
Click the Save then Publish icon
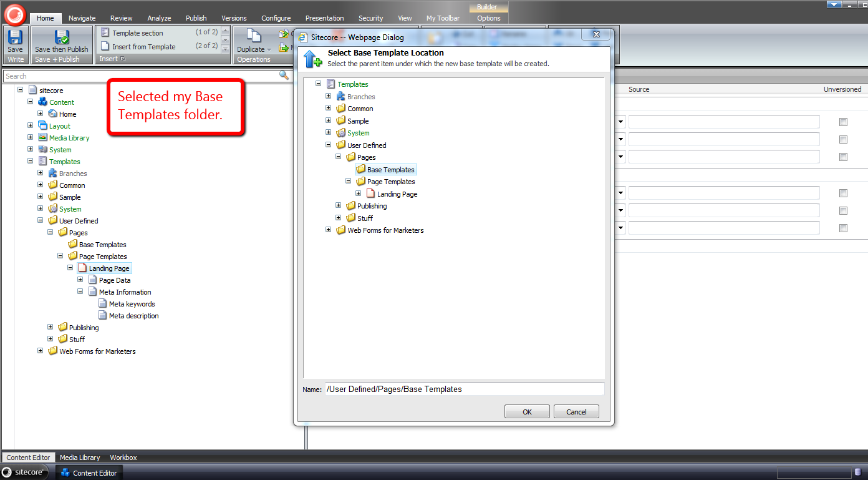[x=62, y=38]
